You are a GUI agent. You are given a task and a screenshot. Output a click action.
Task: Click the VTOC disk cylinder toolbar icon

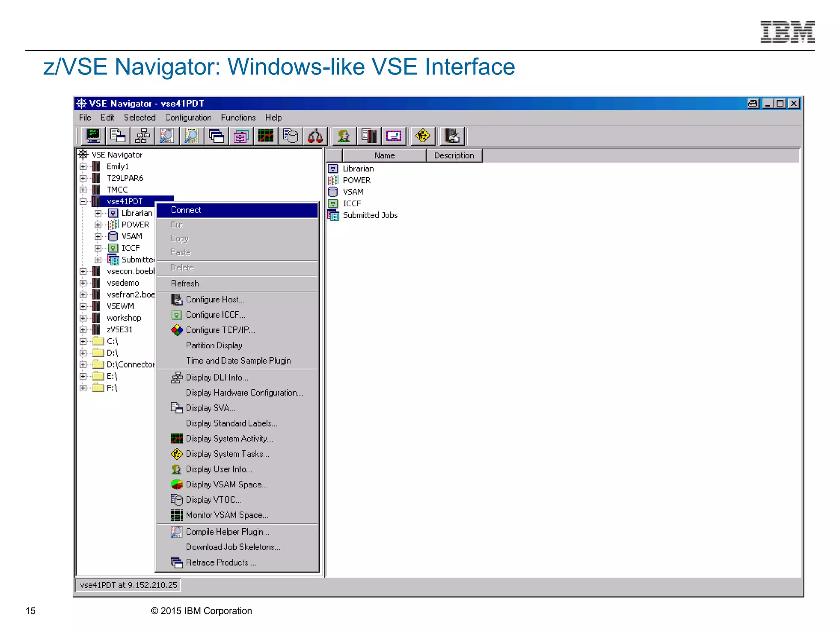(290, 136)
